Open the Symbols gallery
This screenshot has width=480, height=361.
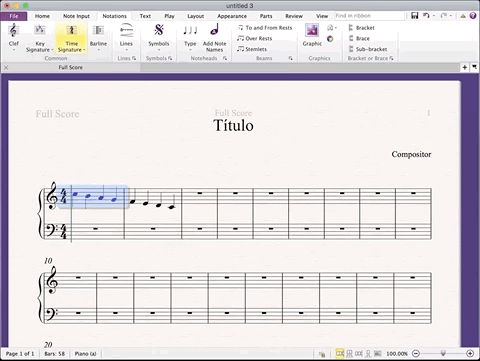(x=159, y=37)
